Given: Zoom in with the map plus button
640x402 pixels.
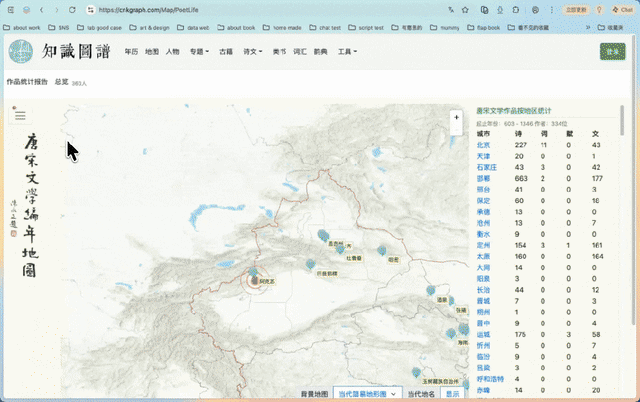Looking at the screenshot, I should (456, 118).
